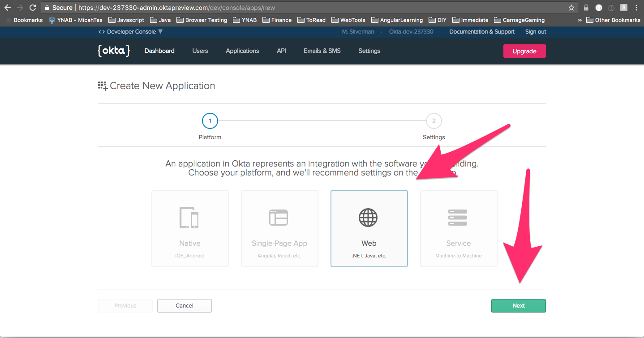The width and height of the screenshot is (644, 338).
Task: Open the API menu
Action: tap(281, 51)
